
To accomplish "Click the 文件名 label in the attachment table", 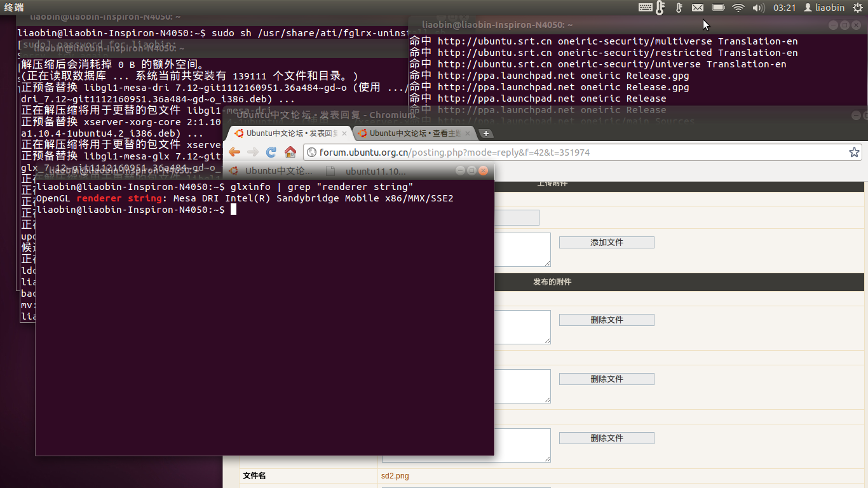I will click(x=254, y=475).
